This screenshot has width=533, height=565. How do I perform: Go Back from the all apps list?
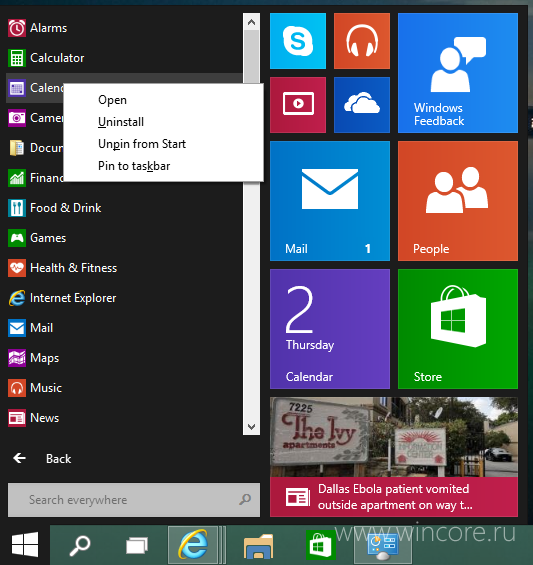pyautogui.click(x=42, y=459)
